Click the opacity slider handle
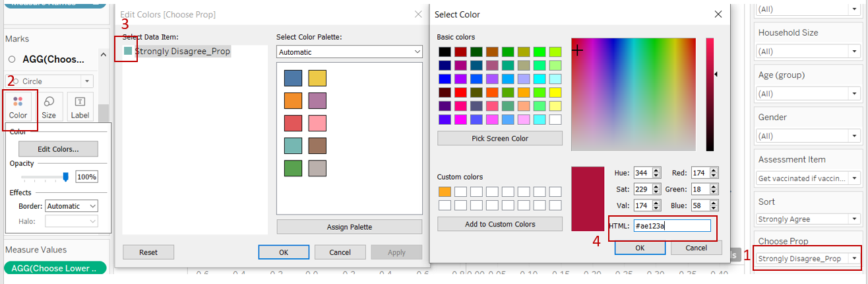 tap(65, 176)
